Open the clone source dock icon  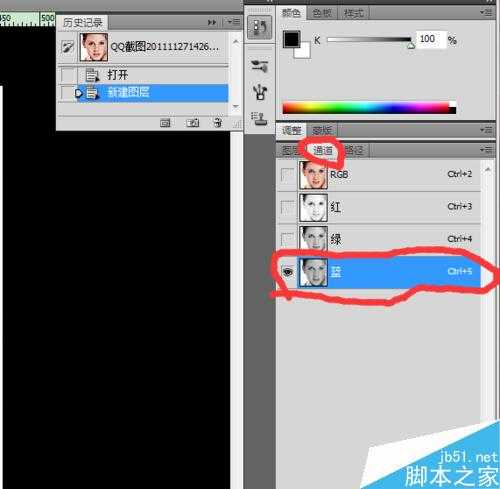point(259,118)
